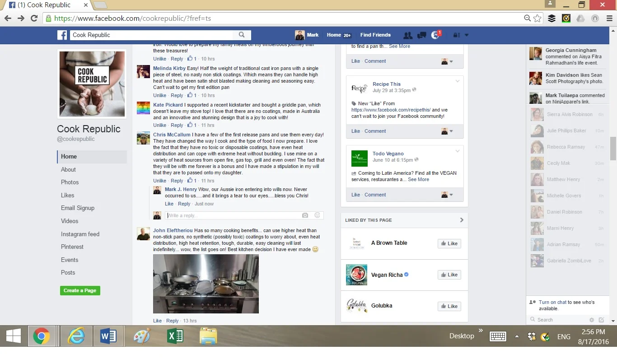Viewport: 617px width, 364px height.
Task: Open the account settings dropdown arrow in header
Action: [467, 35]
